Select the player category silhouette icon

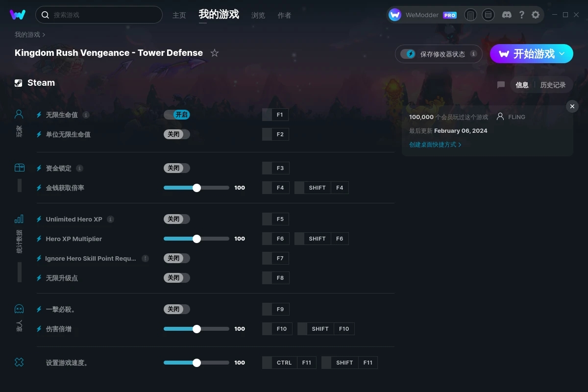tap(19, 115)
